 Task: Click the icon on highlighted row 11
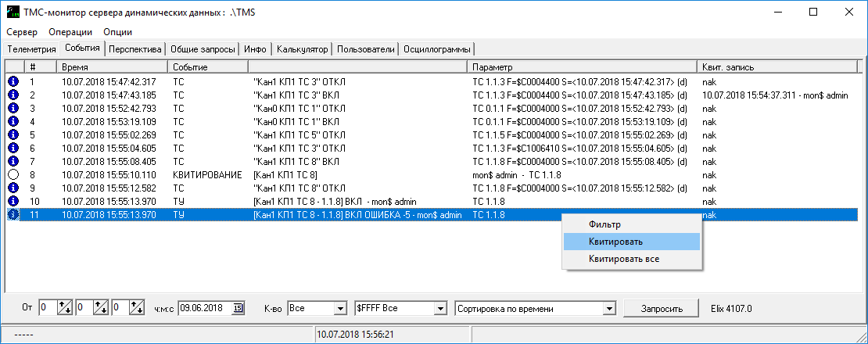[13, 214]
